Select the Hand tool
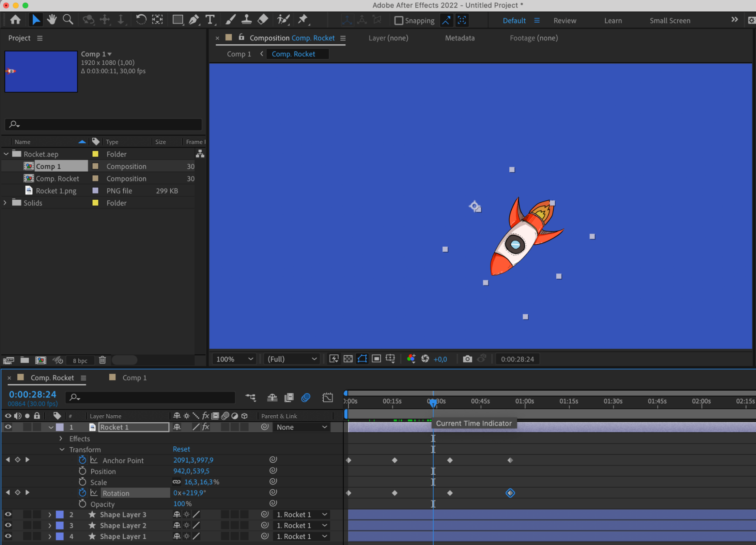This screenshot has width=756, height=545. (52, 20)
